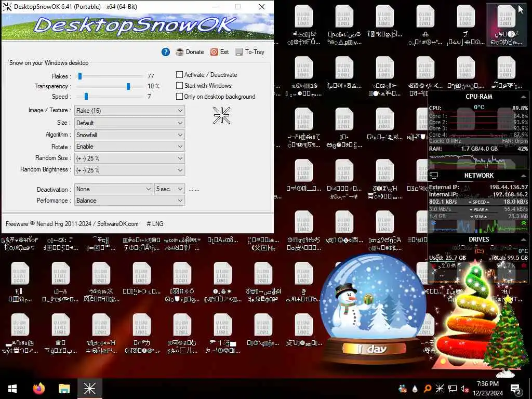This screenshot has height=399, width=532.
Task: Open the # LNG language menu
Action: [155, 224]
